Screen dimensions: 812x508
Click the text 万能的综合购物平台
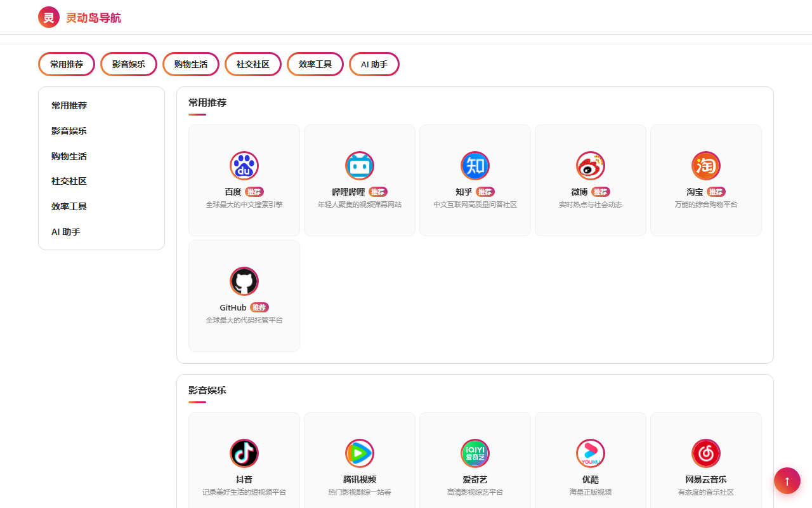pos(706,204)
